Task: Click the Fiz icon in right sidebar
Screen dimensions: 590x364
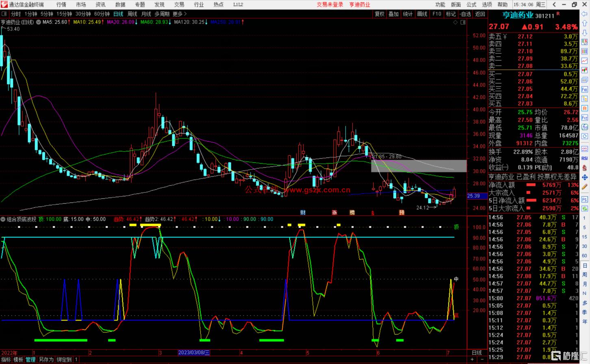Action: (584, 117)
